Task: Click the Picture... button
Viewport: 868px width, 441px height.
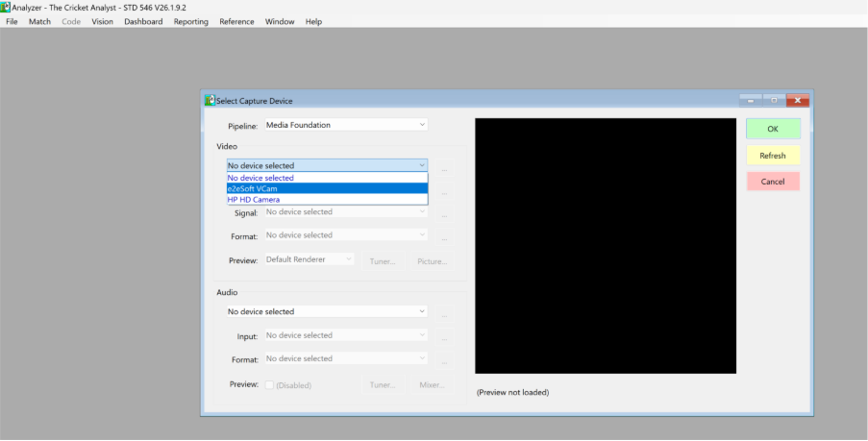Action: [433, 261]
